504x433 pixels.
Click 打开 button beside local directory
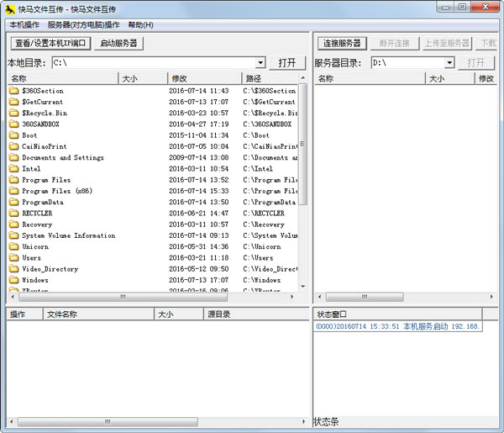point(287,63)
